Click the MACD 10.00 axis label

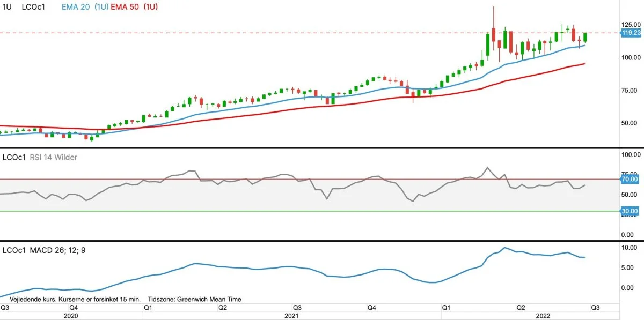click(630, 248)
